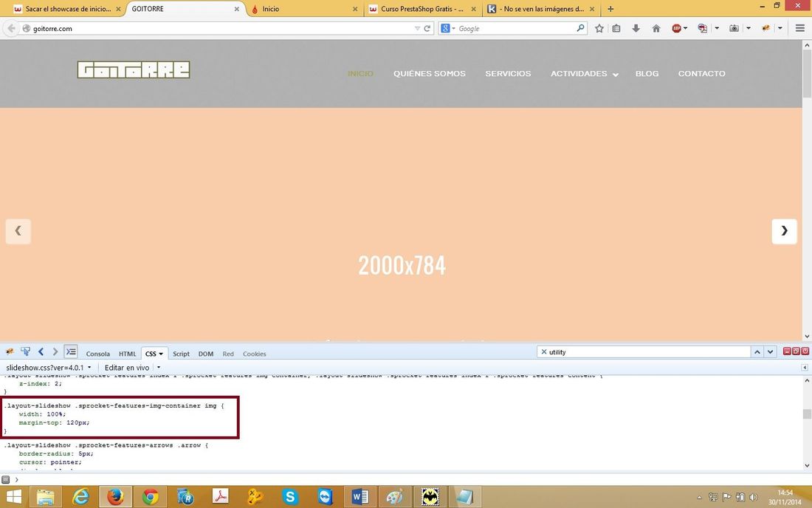This screenshot has height=508, width=812.
Task: Open the Adblock Plus dropdown arrow
Action: pos(685,29)
